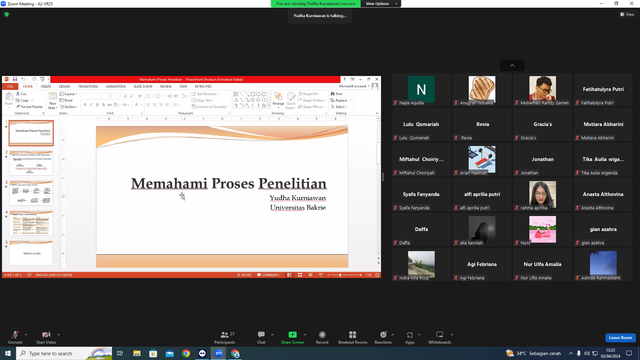Click Reset in Slides group
640x360 pixels.
(67, 100)
